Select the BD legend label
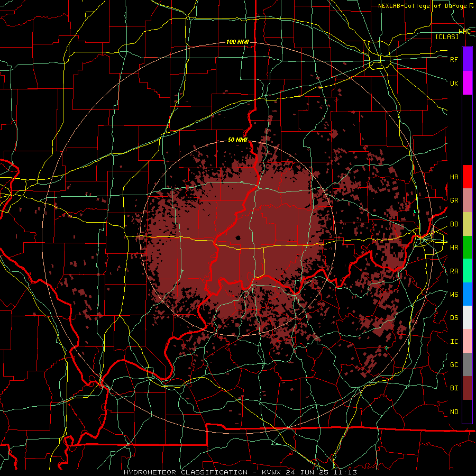 pos(454,224)
